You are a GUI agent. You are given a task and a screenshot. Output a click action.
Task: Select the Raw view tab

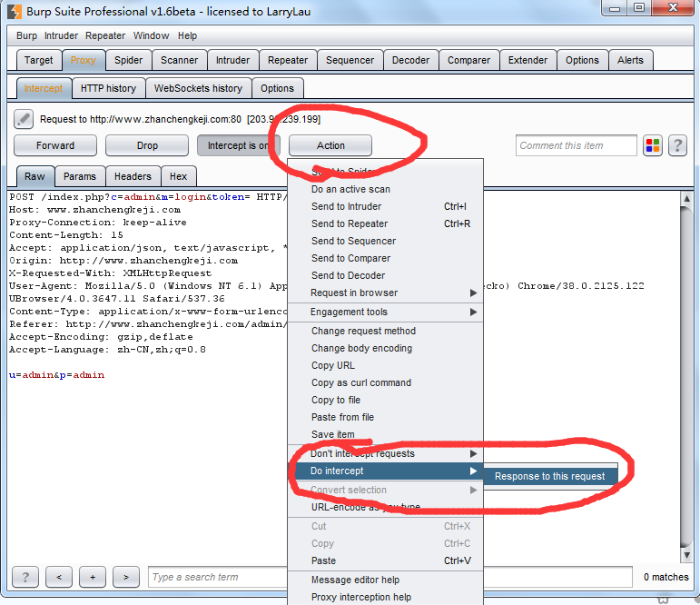[35, 176]
